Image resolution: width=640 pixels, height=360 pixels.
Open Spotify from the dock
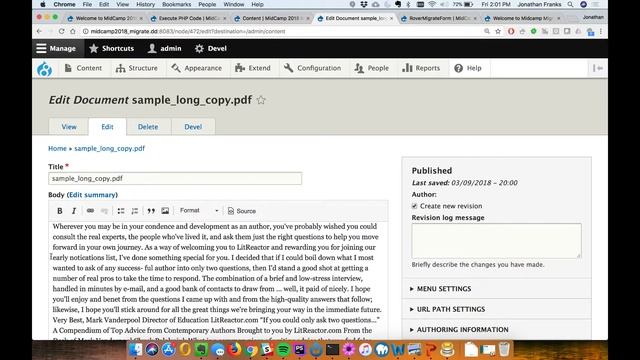tap(283, 349)
